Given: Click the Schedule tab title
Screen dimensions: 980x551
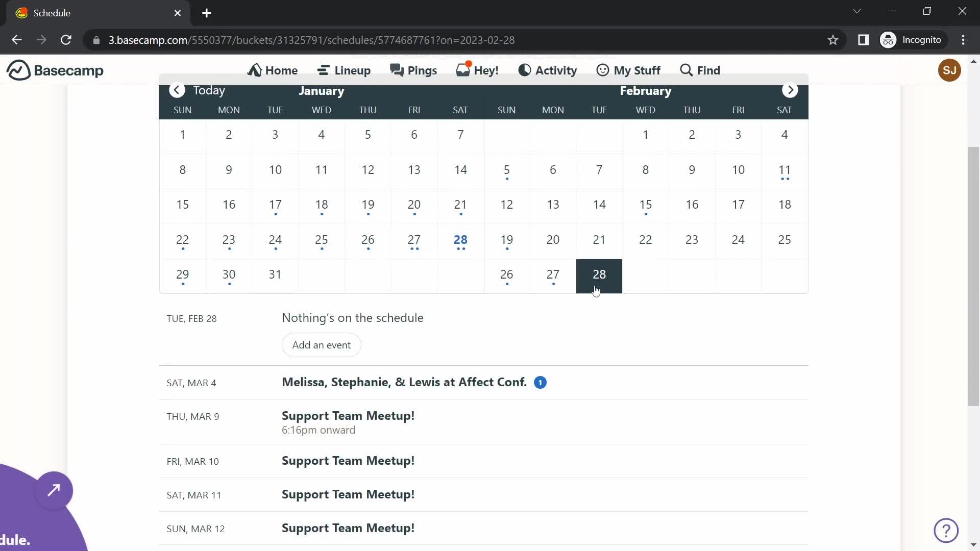Looking at the screenshot, I should coord(52,13).
